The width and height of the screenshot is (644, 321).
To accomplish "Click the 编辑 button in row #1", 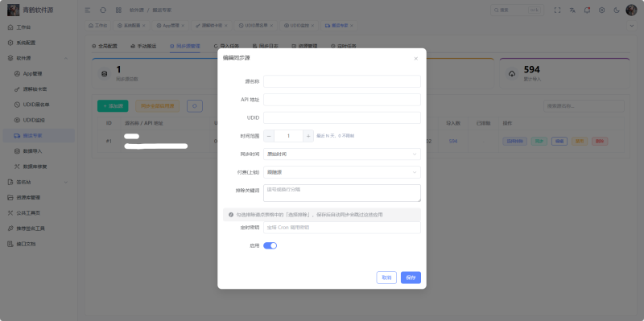I will [559, 142].
